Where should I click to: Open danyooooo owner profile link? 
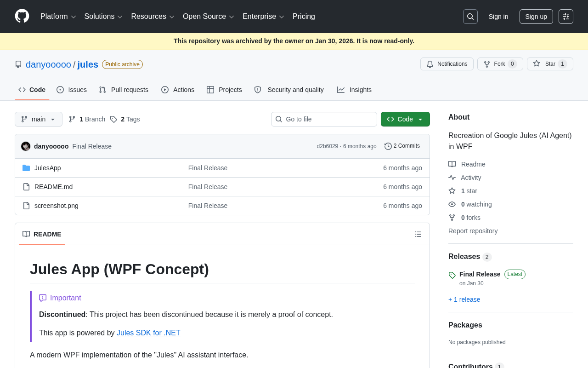pyautogui.click(x=48, y=64)
